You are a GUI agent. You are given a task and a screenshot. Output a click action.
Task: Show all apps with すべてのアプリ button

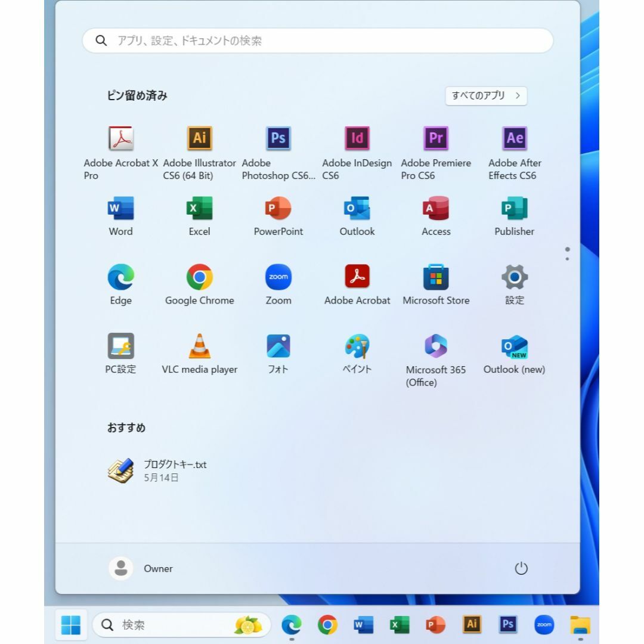[x=487, y=95]
